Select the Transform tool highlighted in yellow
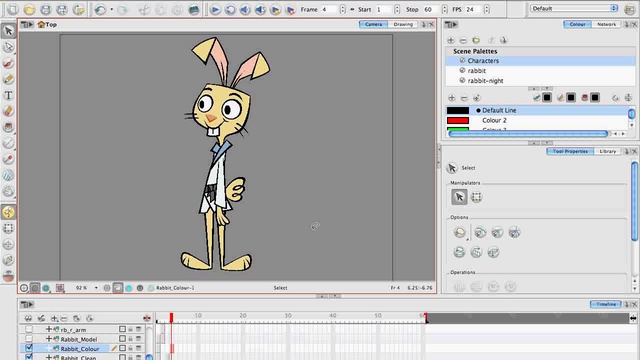The image size is (640, 360). [8, 212]
